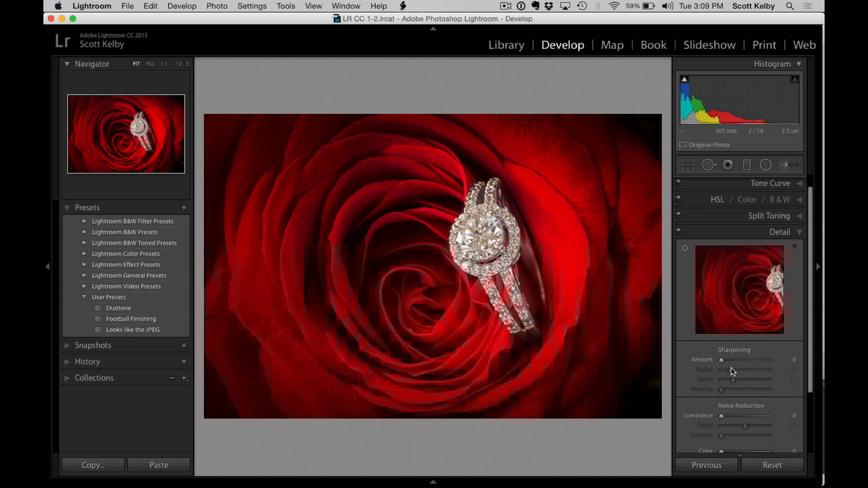The height and width of the screenshot is (488, 868).
Task: Click the Detail panel crosshair preview picker
Action: (685, 248)
